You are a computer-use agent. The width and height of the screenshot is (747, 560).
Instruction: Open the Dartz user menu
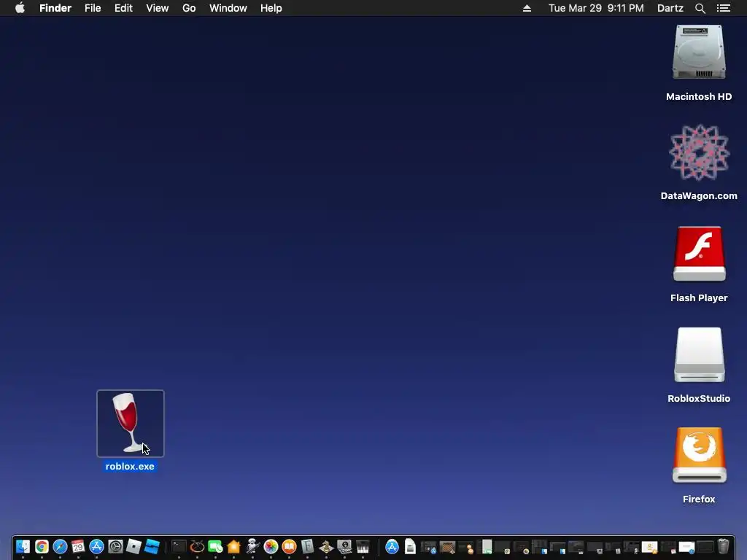click(670, 8)
